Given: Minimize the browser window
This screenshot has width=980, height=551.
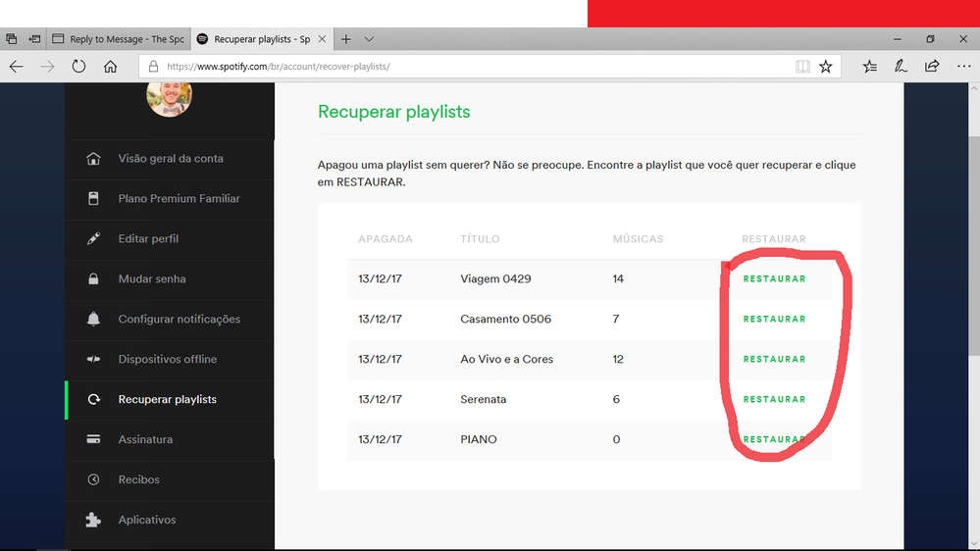Looking at the screenshot, I should [x=898, y=39].
